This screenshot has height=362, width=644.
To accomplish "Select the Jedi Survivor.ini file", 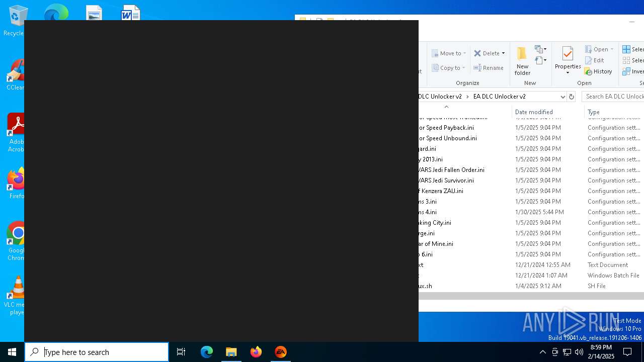I will point(447,180).
